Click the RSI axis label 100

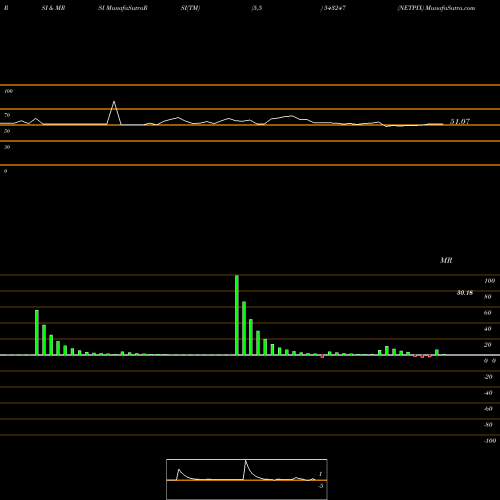tap(9, 91)
